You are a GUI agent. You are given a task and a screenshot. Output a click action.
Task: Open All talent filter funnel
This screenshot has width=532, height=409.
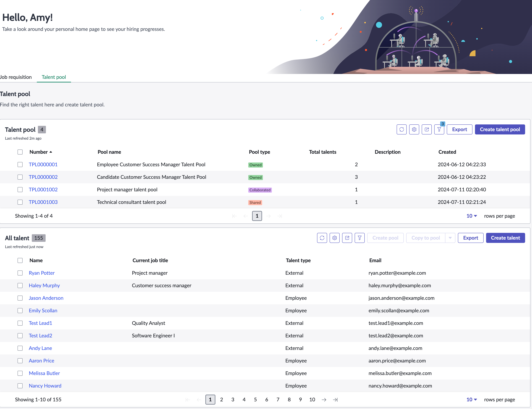[x=360, y=238]
